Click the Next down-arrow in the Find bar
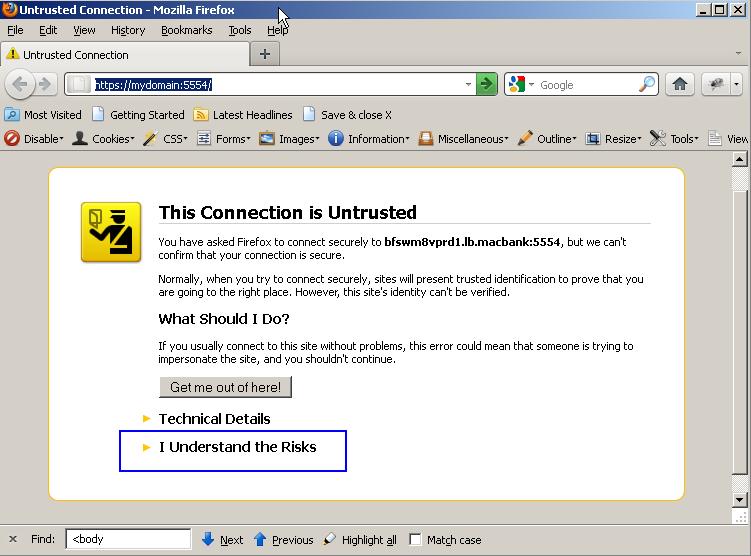751x556 pixels. tap(208, 539)
